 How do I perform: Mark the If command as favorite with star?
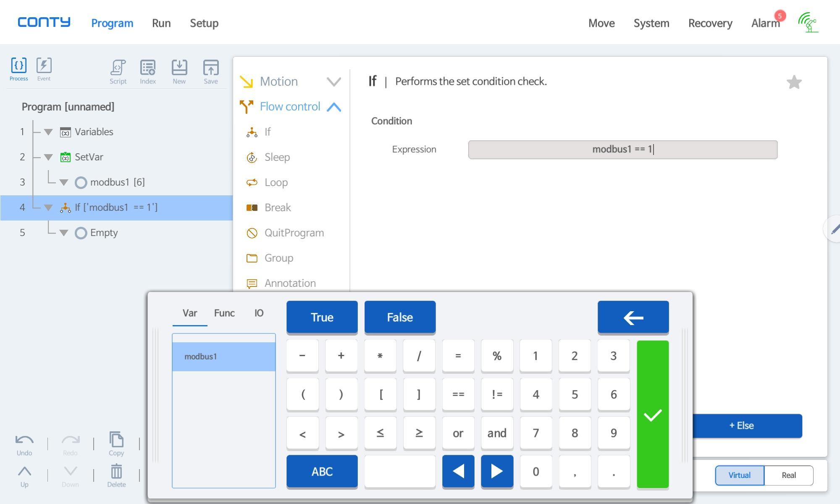click(x=794, y=82)
